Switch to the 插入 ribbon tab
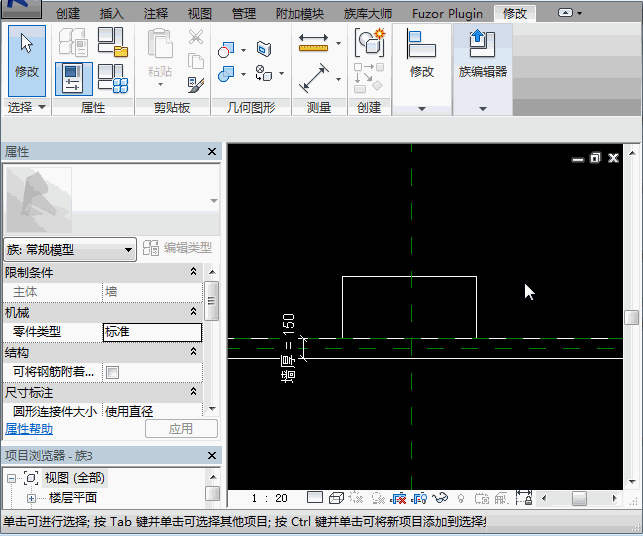 112,14
